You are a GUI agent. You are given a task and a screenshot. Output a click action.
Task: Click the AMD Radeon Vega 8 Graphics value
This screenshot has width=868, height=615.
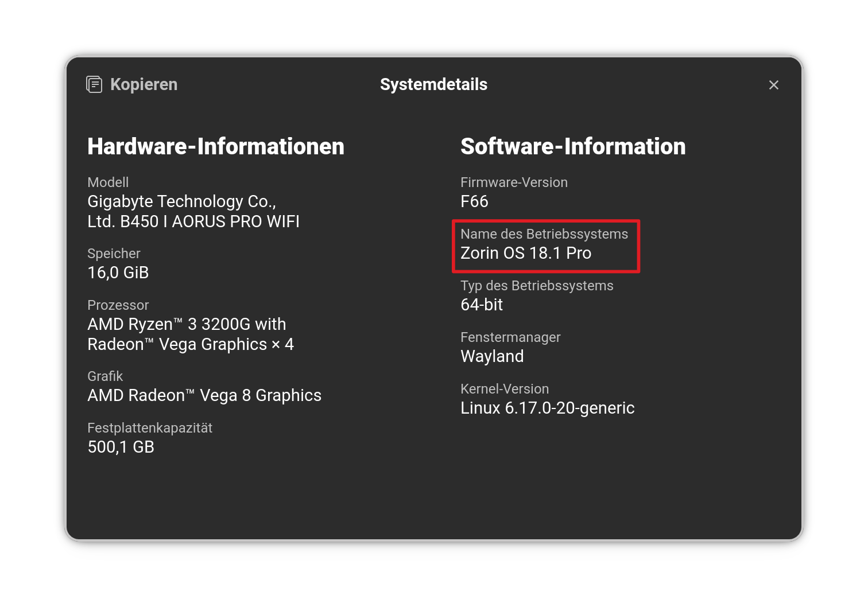pos(204,395)
